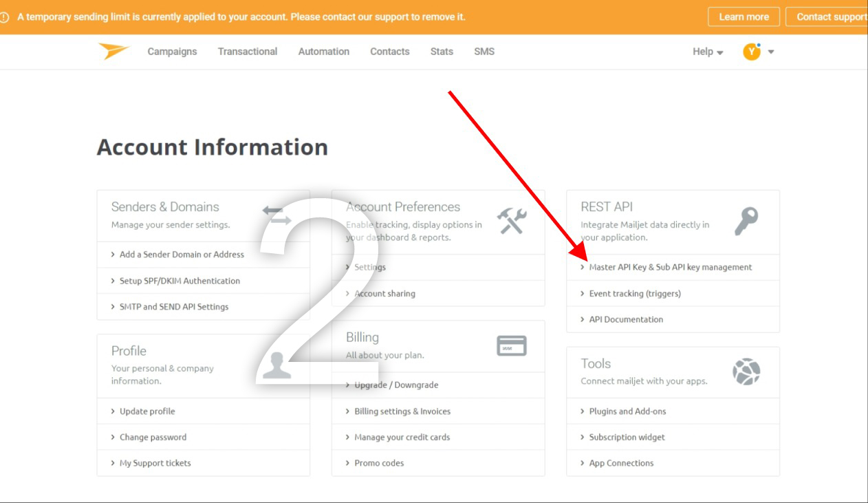Click the temporary sending limit banner message
The width and height of the screenshot is (868, 503).
point(241,17)
